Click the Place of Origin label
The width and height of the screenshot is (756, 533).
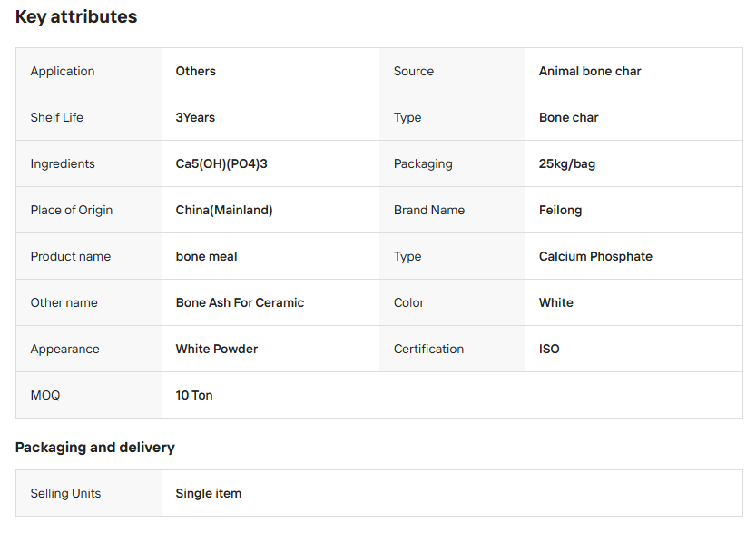coord(72,210)
